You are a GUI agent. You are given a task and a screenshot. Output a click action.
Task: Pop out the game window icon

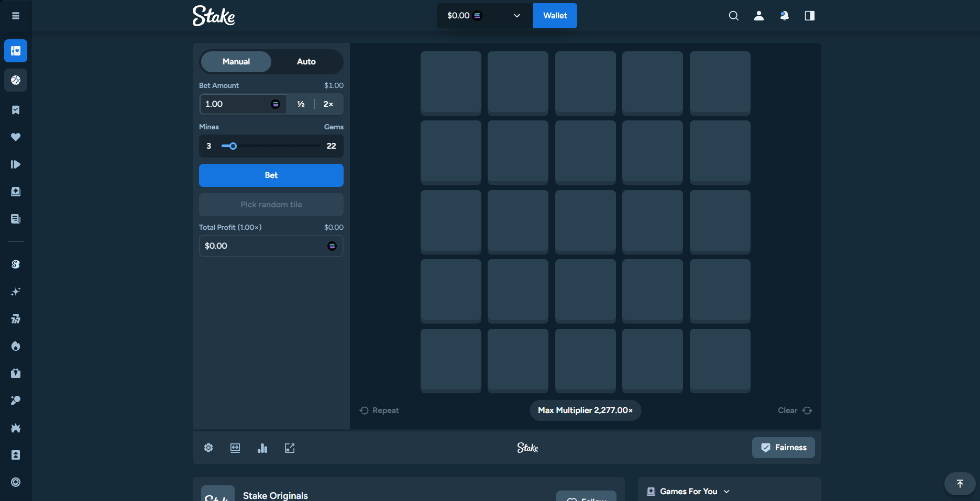[x=290, y=448]
